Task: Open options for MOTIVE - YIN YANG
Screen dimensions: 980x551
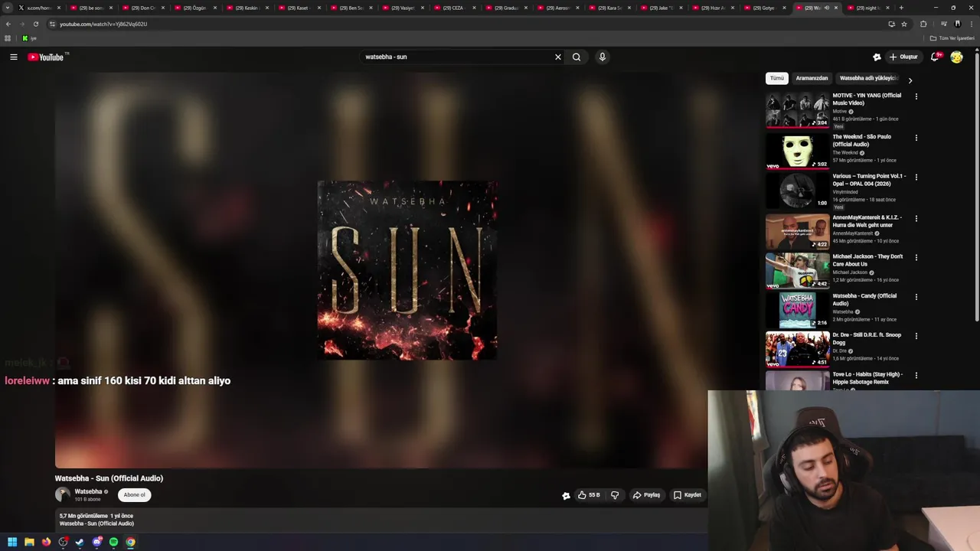Action: pyautogui.click(x=916, y=96)
